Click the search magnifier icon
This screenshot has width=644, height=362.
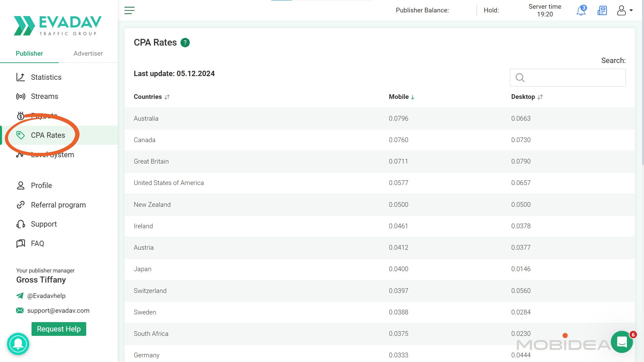pyautogui.click(x=520, y=78)
